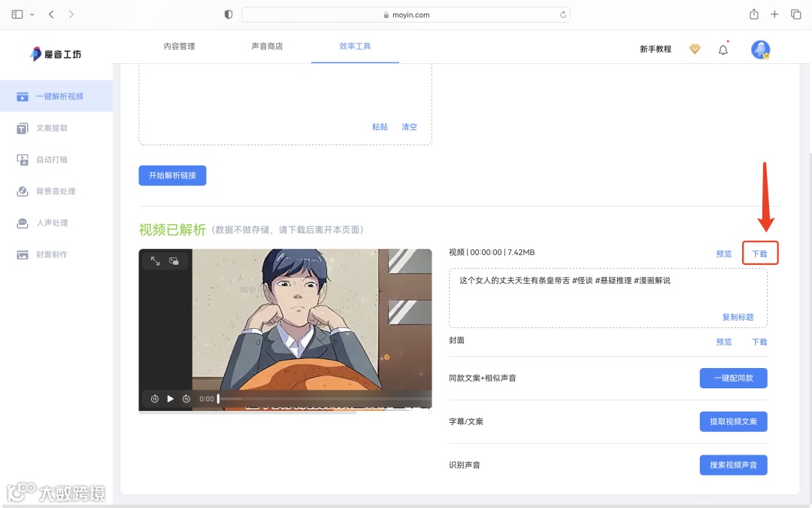Click the 魔音工坊 logo
812x508 pixels.
point(56,53)
